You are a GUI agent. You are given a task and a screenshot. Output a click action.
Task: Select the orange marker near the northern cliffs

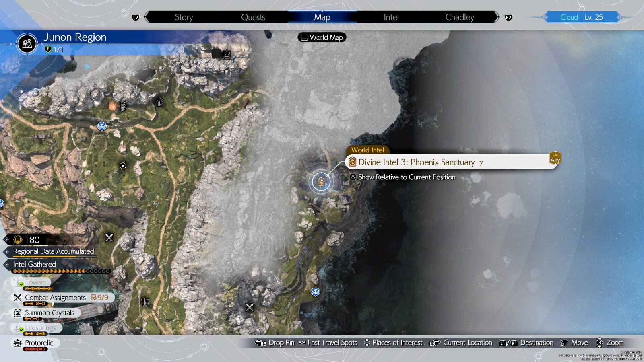coord(113,106)
